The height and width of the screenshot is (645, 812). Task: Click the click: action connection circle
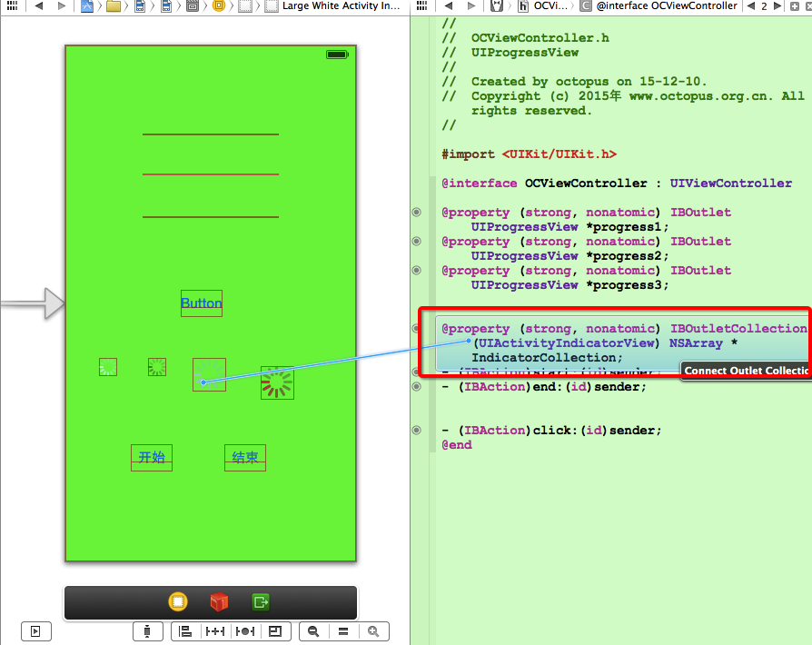click(416, 430)
